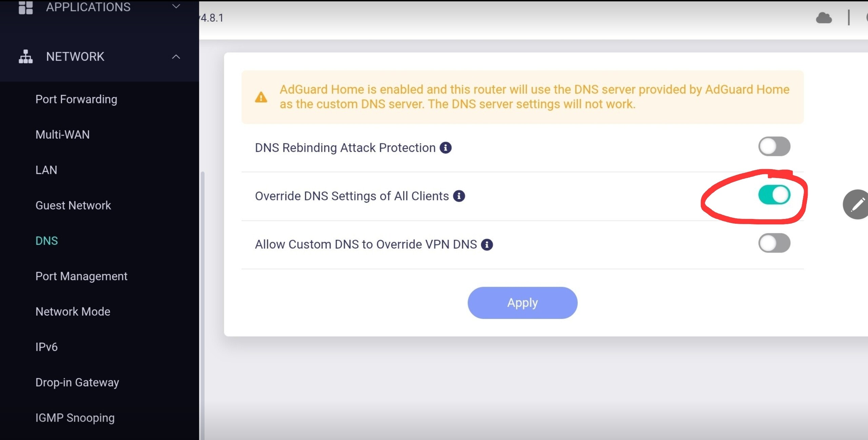Collapse the Network section chevron
Viewport: 868px width, 440px height.
pos(176,57)
